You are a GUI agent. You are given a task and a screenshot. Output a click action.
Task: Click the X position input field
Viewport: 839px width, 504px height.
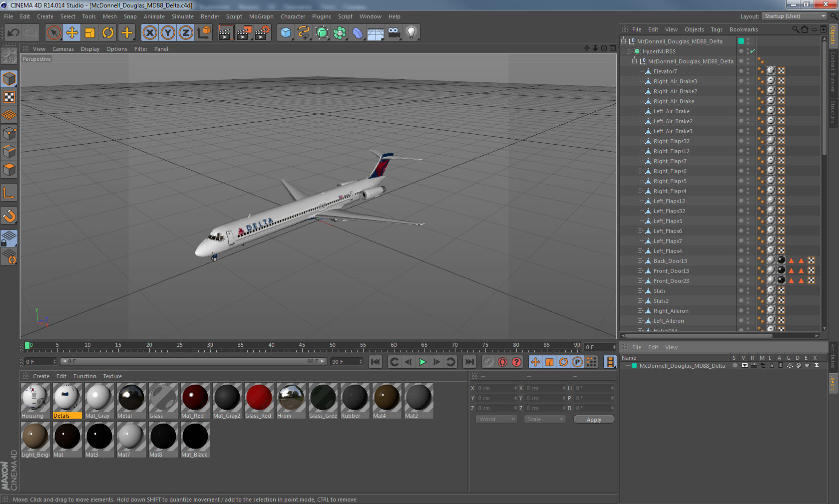496,388
